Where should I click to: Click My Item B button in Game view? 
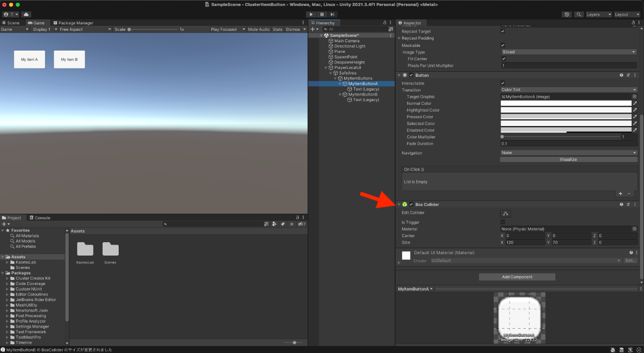pos(69,59)
